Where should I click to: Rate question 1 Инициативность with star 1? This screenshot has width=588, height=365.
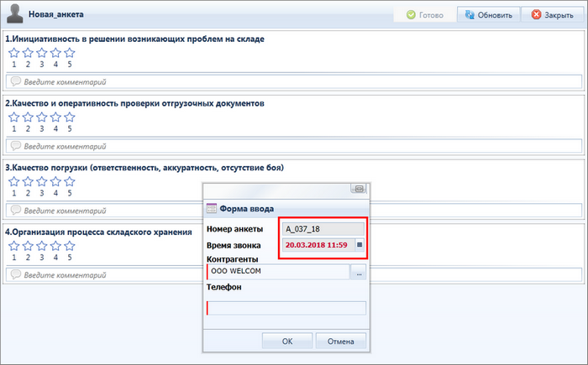14,53
